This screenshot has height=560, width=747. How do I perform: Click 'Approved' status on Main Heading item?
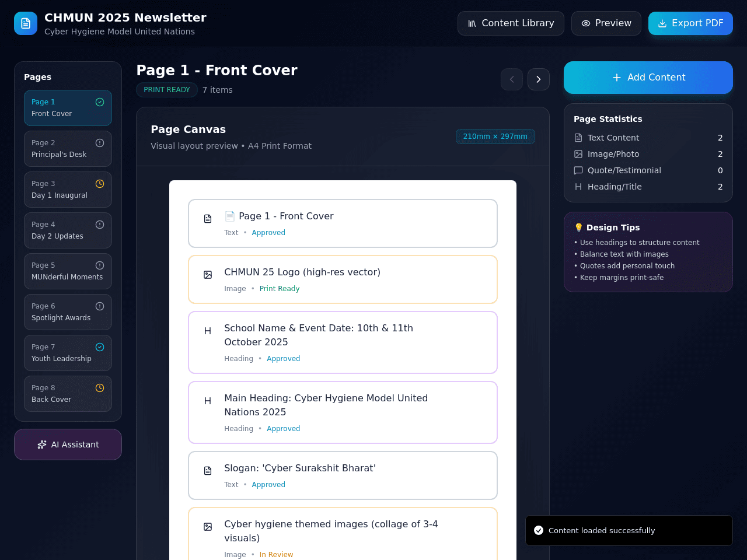pos(284,429)
